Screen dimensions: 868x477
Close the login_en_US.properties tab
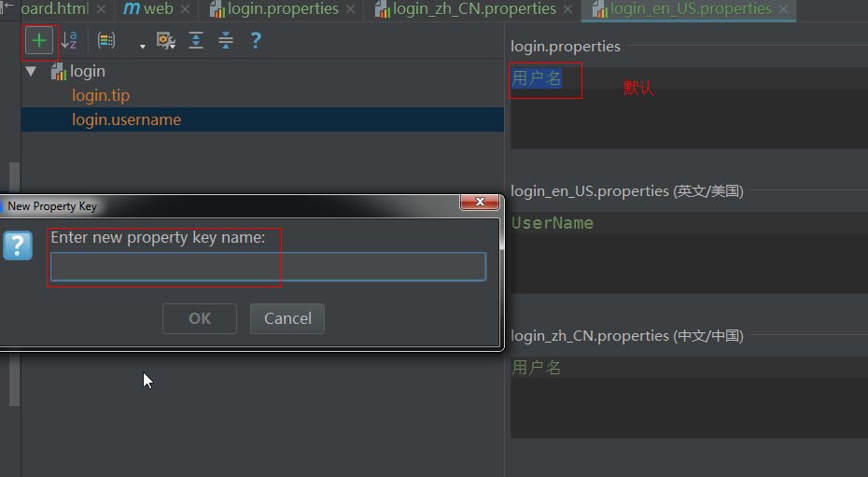click(784, 9)
